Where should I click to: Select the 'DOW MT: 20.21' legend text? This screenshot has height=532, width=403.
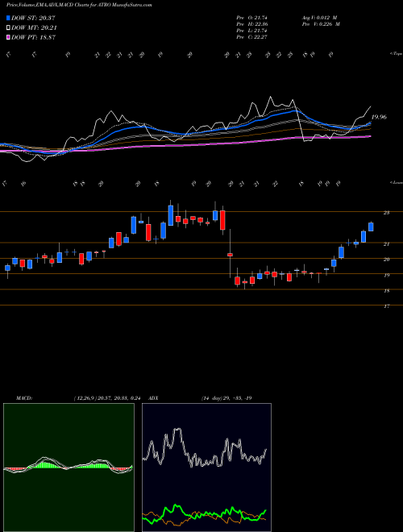coord(34,28)
